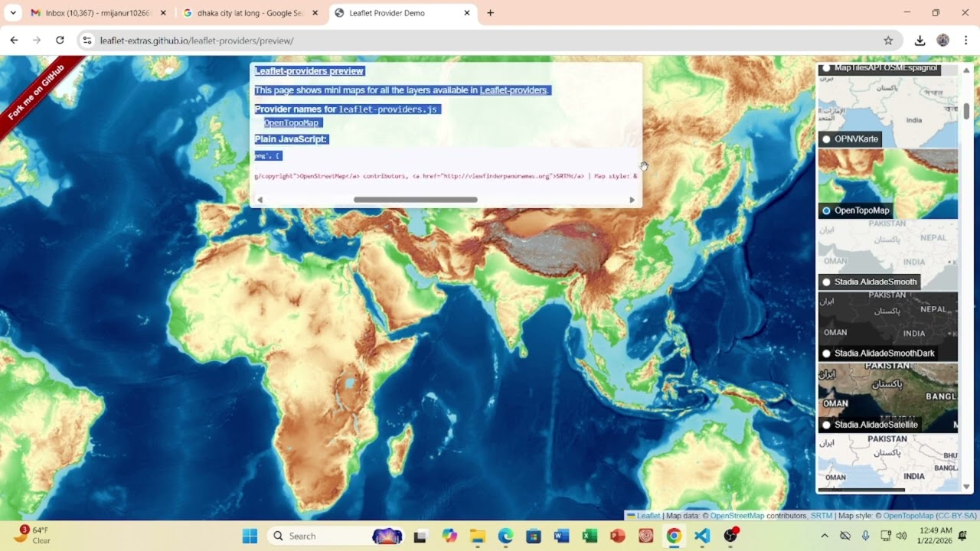The height and width of the screenshot is (551, 980).
Task: Open the OpenTopoMap attribution link
Action: coord(908,516)
